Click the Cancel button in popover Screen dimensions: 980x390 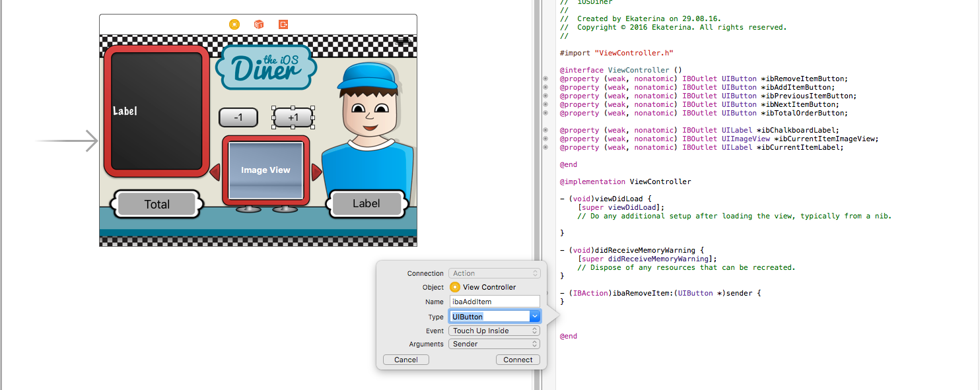click(x=406, y=360)
